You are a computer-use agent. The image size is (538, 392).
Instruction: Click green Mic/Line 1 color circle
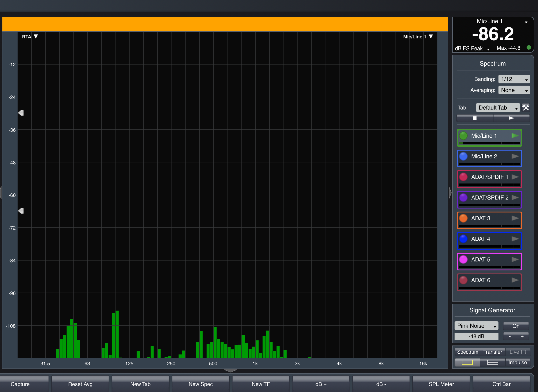tap(463, 136)
